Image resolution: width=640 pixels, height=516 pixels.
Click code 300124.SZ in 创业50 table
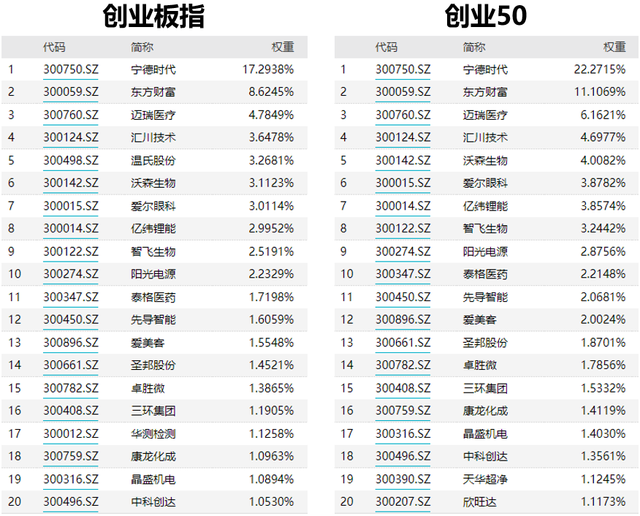403,137
